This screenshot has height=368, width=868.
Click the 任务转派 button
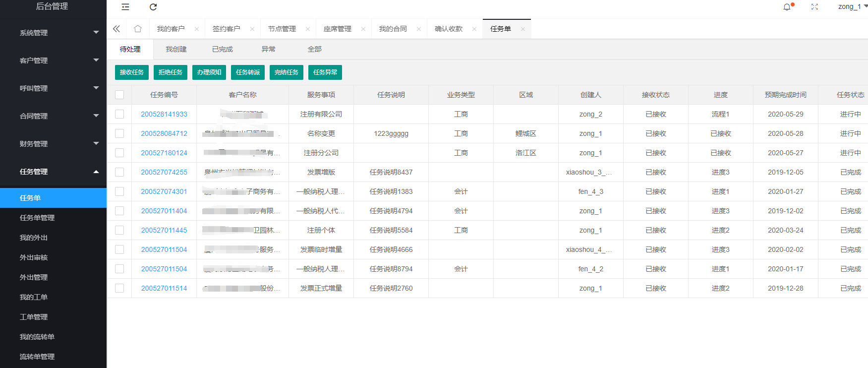click(x=248, y=72)
